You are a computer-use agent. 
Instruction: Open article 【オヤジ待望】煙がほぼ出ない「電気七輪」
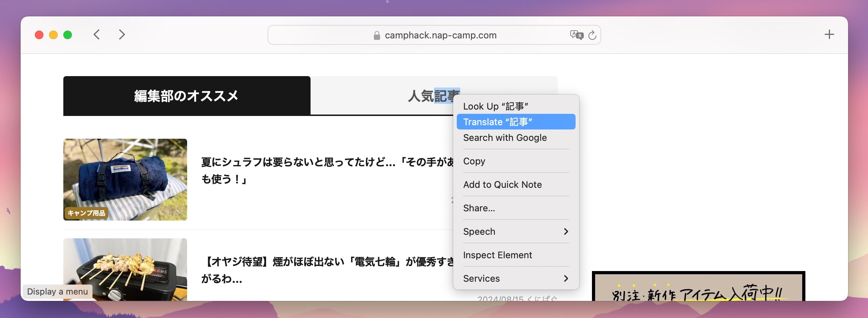click(327, 270)
